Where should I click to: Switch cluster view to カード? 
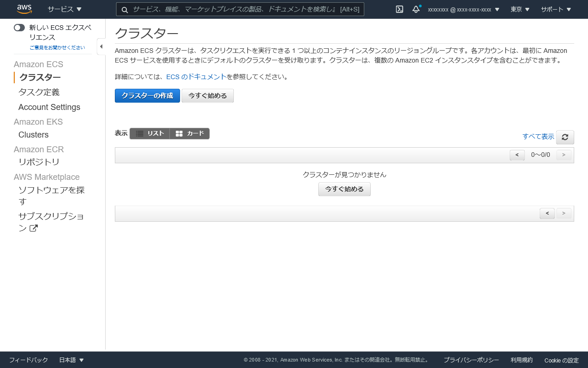coord(189,133)
